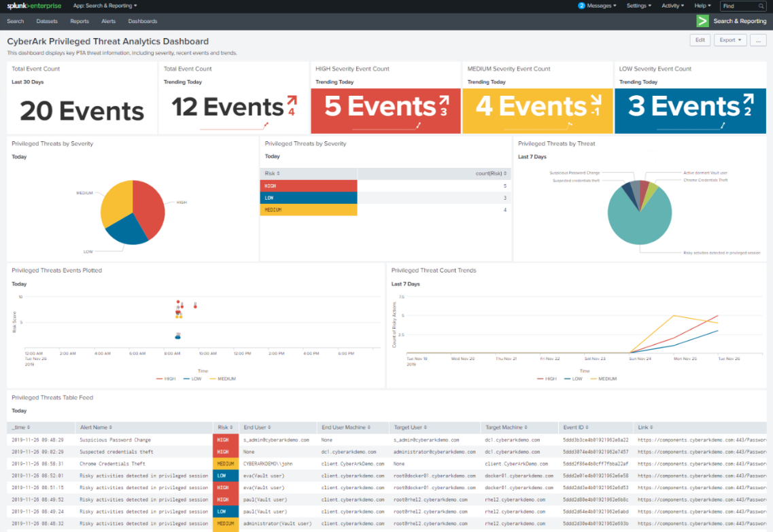Image resolution: width=773 pixels, height=532 pixels.
Task: Toggle the HIGH series in the trends legend
Action: [x=549, y=378]
